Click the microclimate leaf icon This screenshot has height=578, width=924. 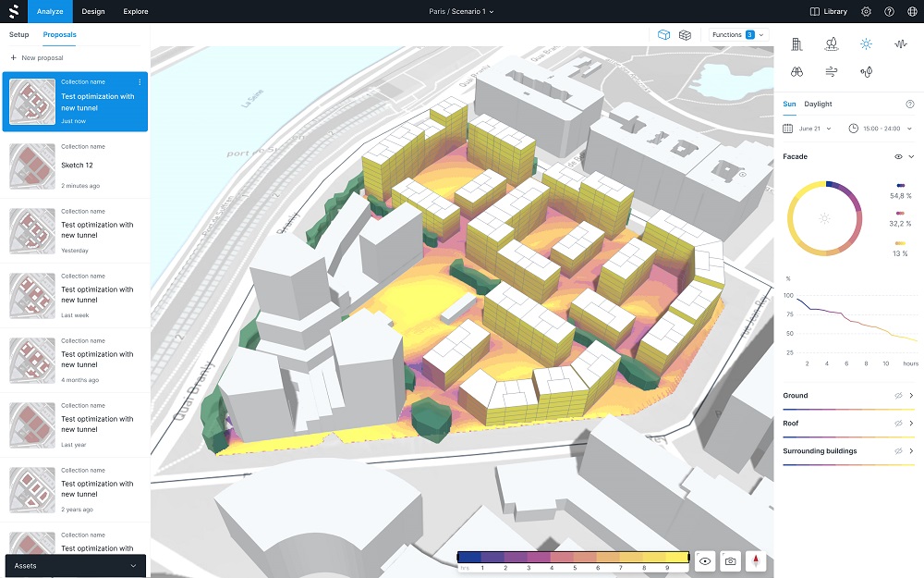pos(866,71)
